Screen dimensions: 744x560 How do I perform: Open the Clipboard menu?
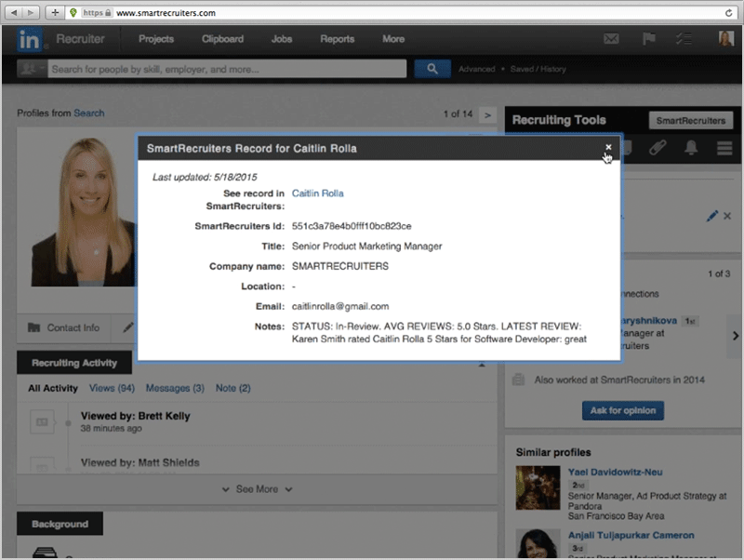[222, 39]
